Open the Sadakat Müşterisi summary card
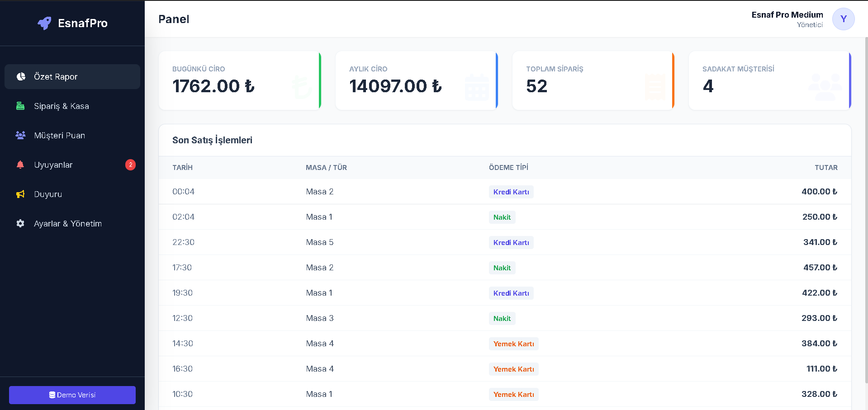 [x=769, y=80]
